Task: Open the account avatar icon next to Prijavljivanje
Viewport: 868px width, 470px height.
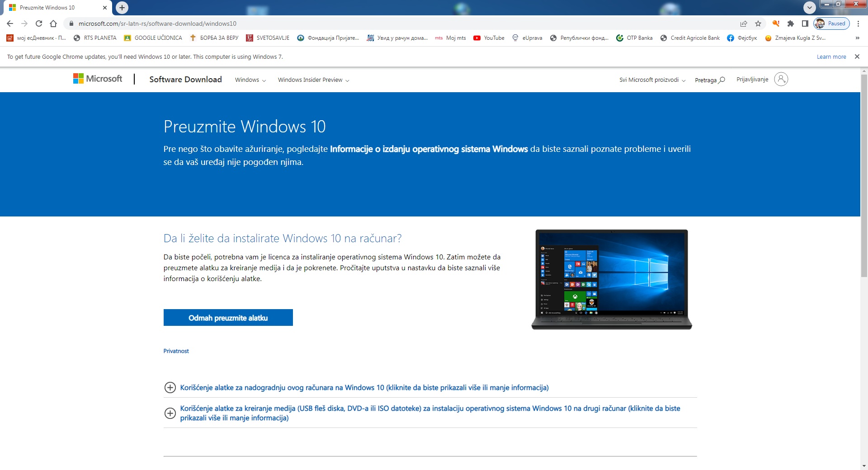Action: tap(781, 79)
